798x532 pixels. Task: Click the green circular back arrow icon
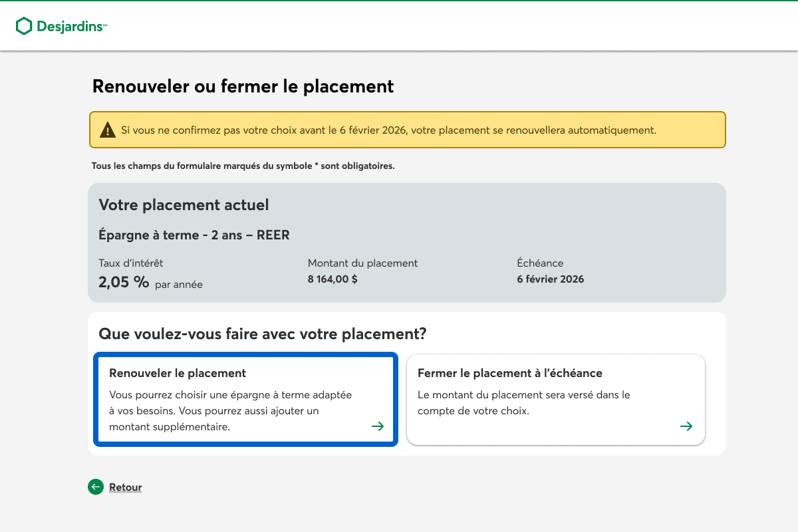pos(96,487)
